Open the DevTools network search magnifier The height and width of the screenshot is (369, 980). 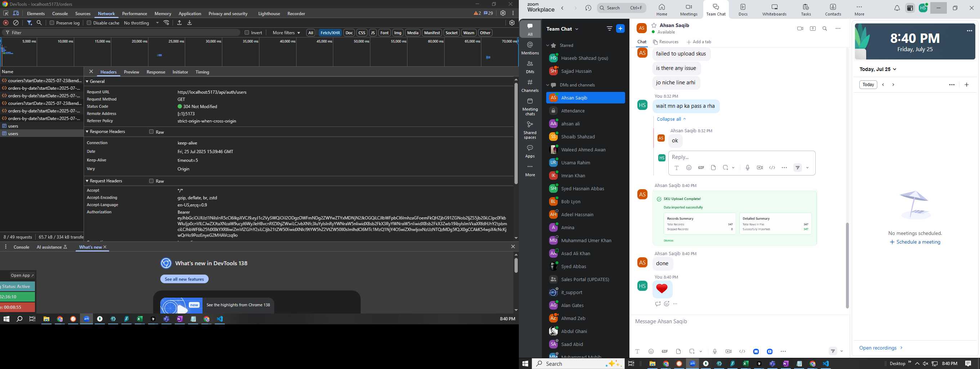tap(39, 23)
